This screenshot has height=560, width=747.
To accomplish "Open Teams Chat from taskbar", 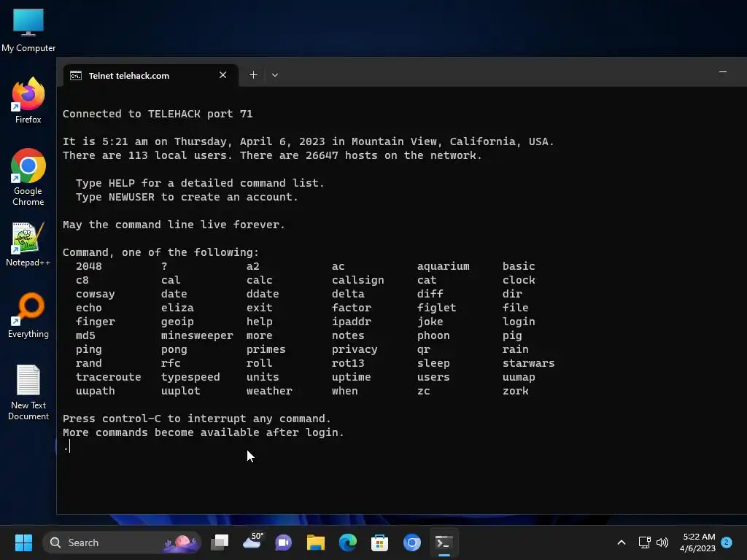I will 284,542.
